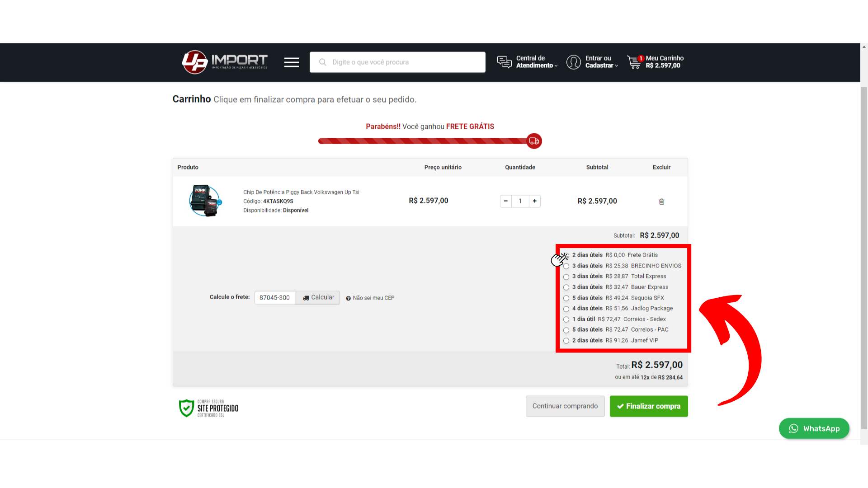The height and width of the screenshot is (488, 868).
Task: Select Total Express R$ 28,87 shipping
Action: [566, 277]
